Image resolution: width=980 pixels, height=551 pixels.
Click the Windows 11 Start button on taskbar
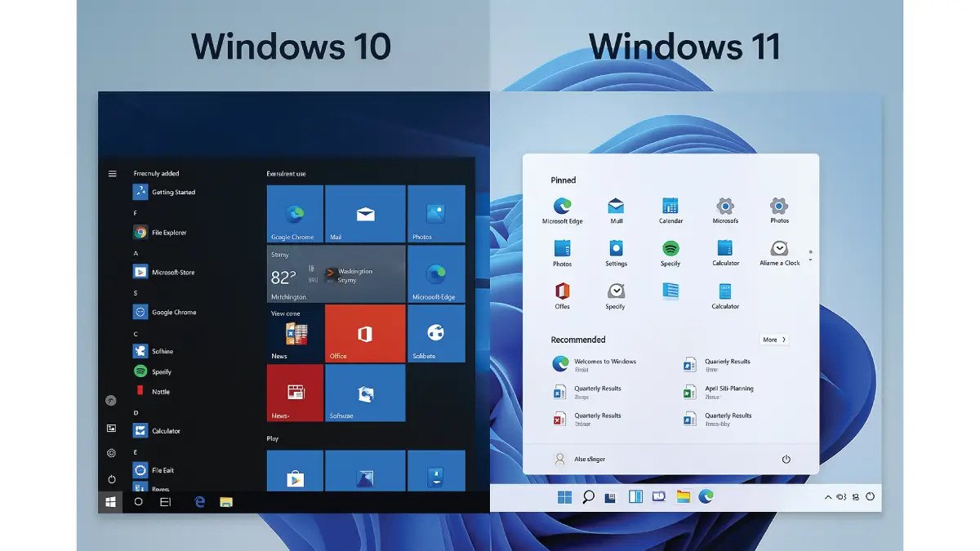click(x=564, y=496)
